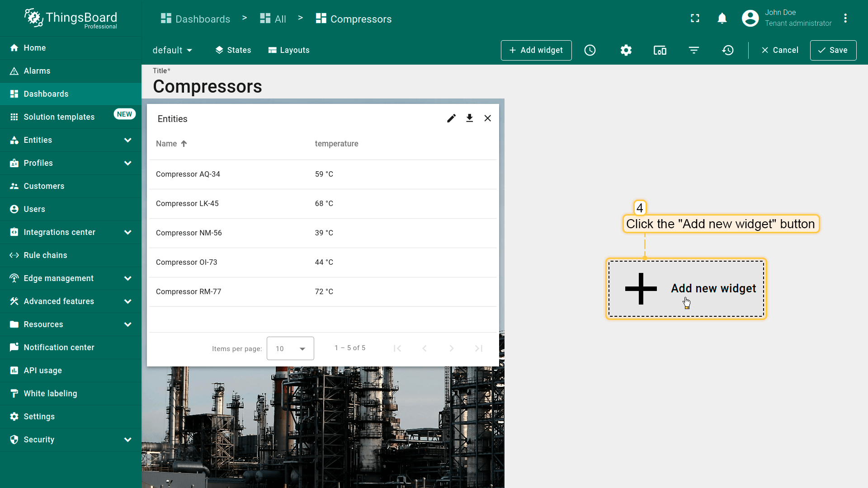Open version control history icon
The width and height of the screenshot is (868, 488).
click(x=728, y=50)
